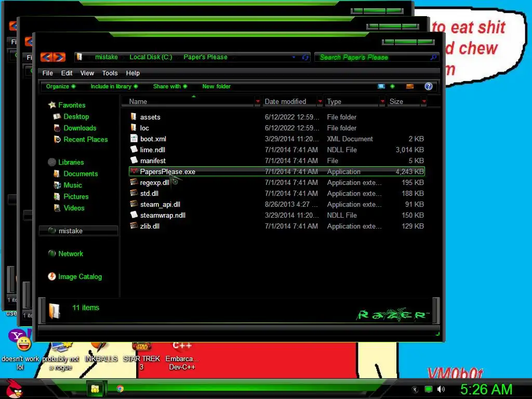Viewport: 532px width, 399px height.
Task: Open Desktop in the navigation pane
Action: click(76, 116)
